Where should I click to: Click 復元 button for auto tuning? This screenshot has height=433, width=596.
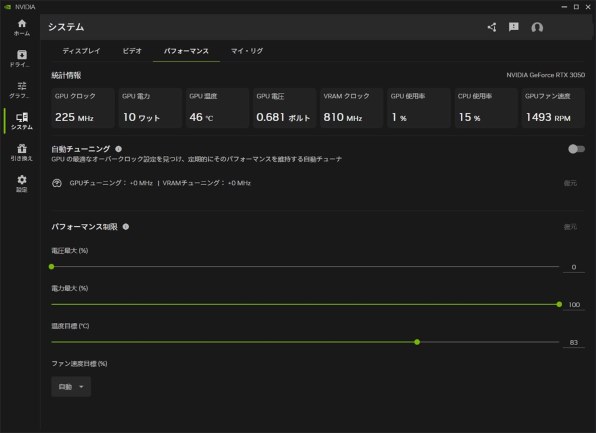[x=570, y=183]
